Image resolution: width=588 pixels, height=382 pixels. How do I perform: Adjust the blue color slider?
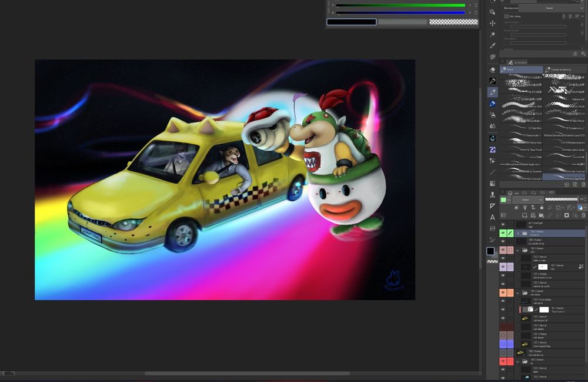(x=400, y=13)
